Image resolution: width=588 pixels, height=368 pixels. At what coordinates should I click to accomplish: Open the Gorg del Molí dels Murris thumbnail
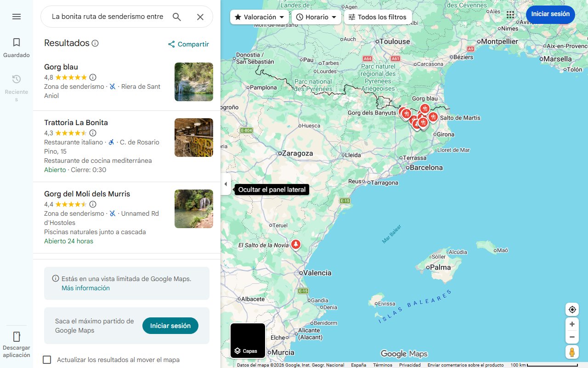[194, 209]
